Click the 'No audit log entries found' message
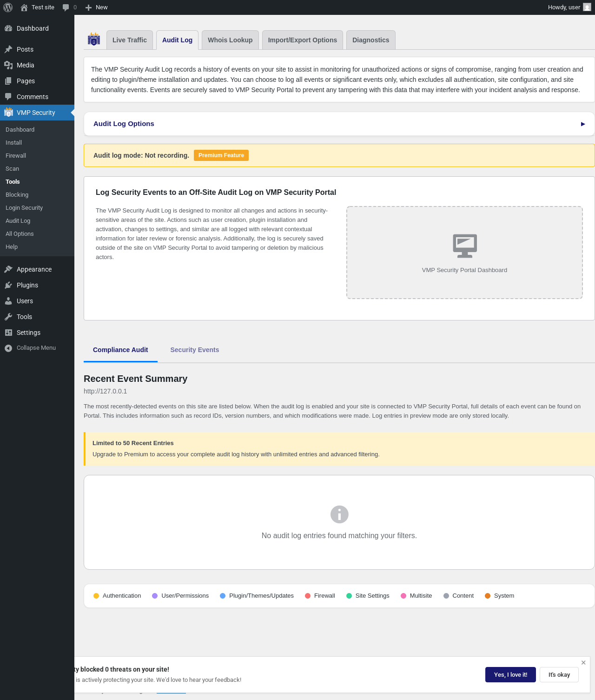The image size is (595, 700). click(339, 536)
